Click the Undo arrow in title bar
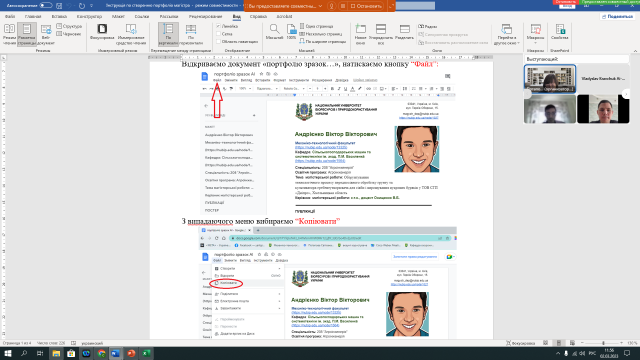Screen dimensions: 640x360 tap(68, 6)
